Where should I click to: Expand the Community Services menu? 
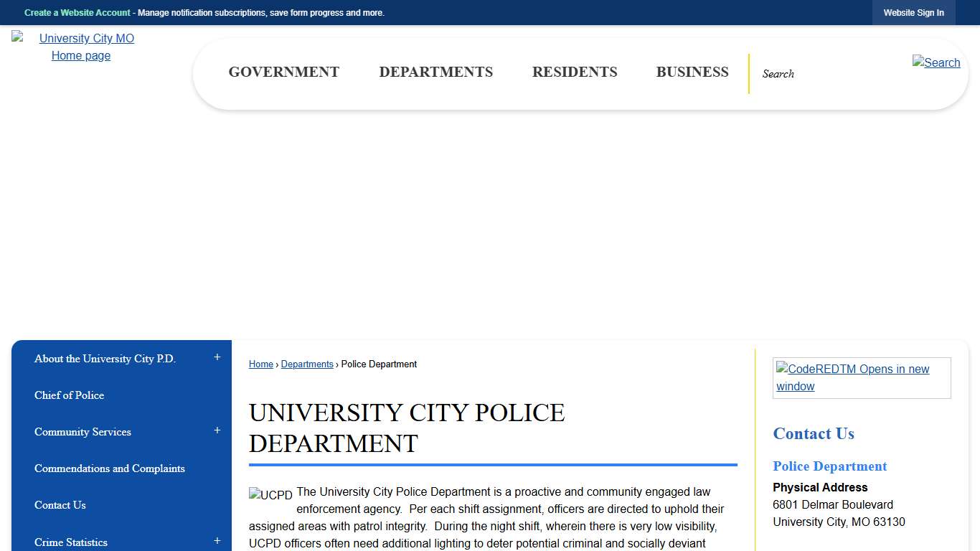(x=217, y=430)
